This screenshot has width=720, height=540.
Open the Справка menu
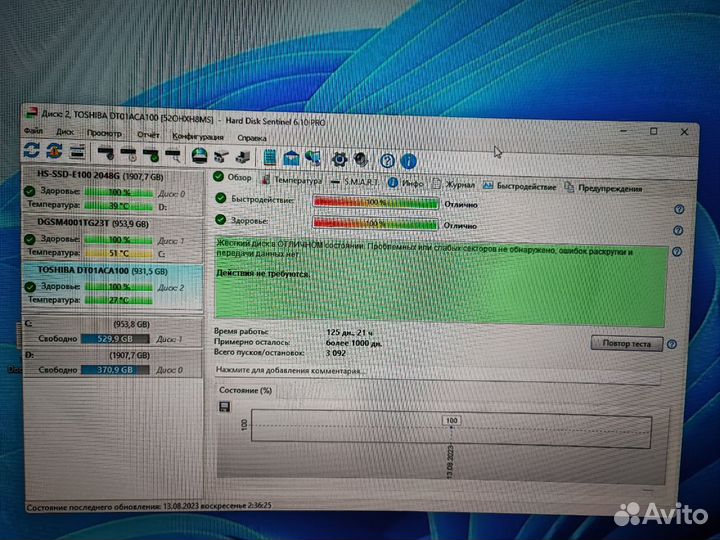[x=252, y=138]
